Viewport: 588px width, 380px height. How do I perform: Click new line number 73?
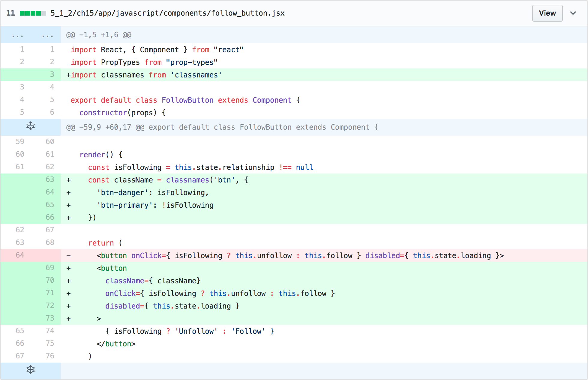tap(50, 318)
